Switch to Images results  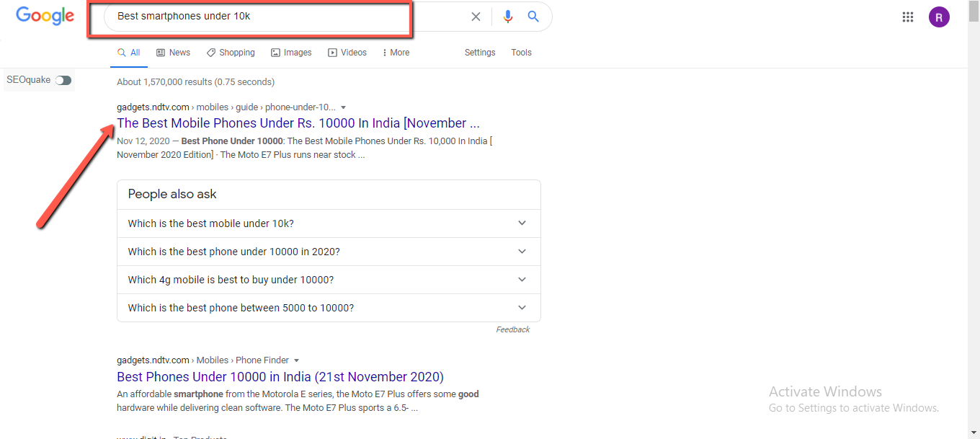coord(291,52)
